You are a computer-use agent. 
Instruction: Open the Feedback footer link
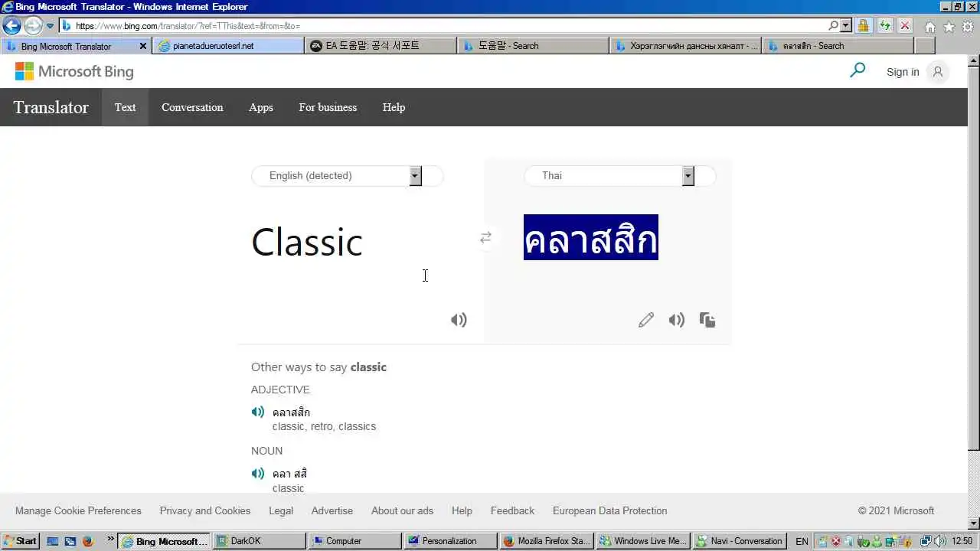point(512,510)
